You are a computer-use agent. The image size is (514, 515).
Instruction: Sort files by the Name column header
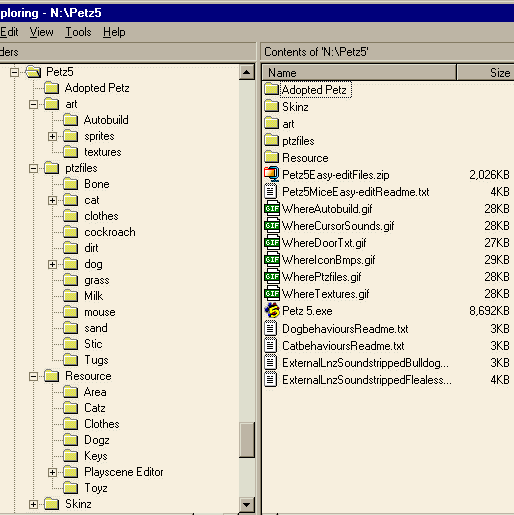(x=359, y=72)
